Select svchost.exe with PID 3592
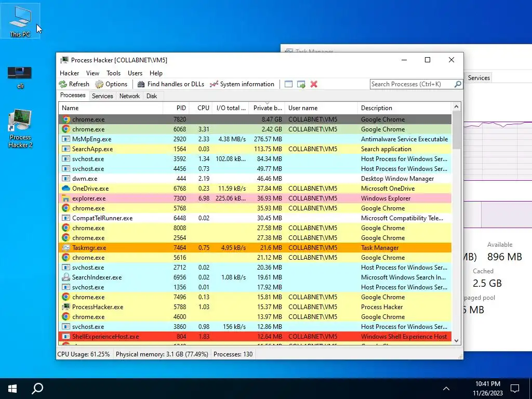Screen dimensions: 532x399 255,159
